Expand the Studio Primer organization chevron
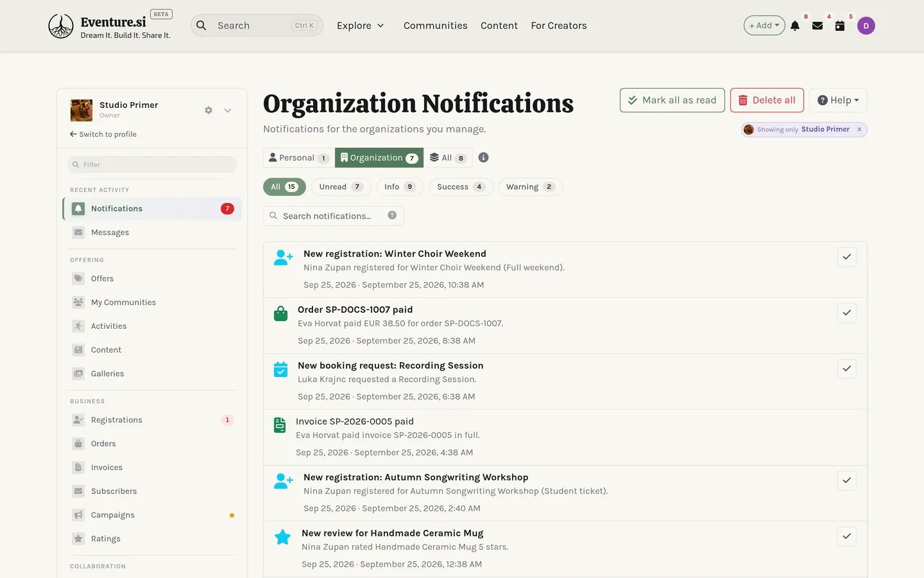This screenshot has height=578, width=924. tap(228, 110)
